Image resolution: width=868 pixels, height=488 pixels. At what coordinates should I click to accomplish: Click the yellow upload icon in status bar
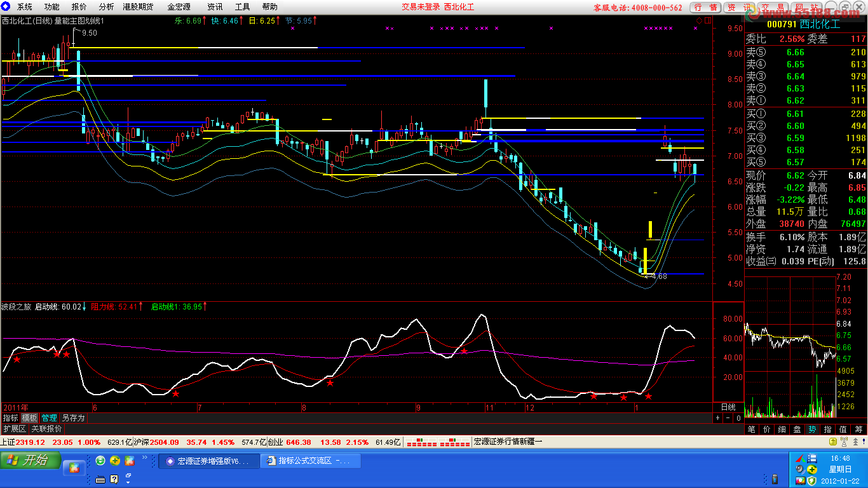[x=833, y=442]
